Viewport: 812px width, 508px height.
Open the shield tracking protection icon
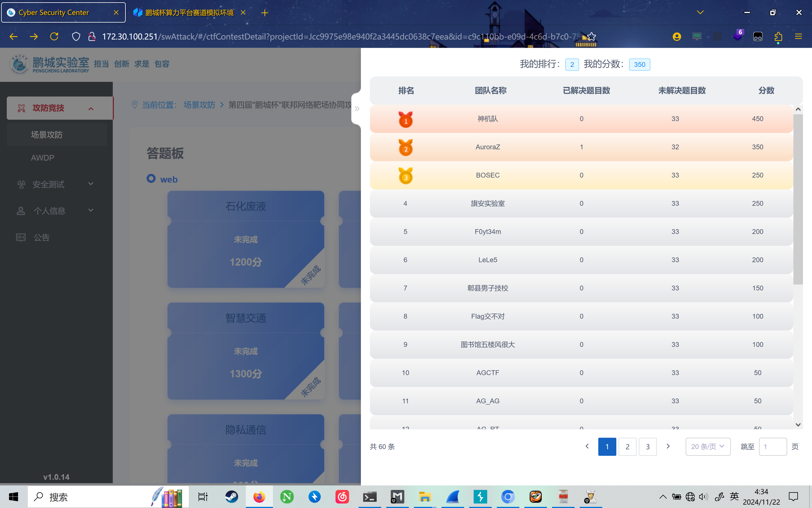tap(76, 36)
